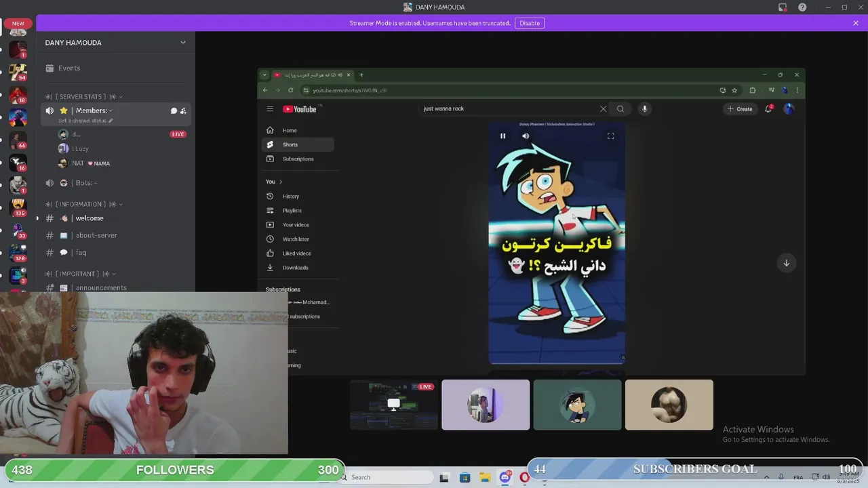Disable Streamer Mode
This screenshot has height=488, width=868.
530,23
